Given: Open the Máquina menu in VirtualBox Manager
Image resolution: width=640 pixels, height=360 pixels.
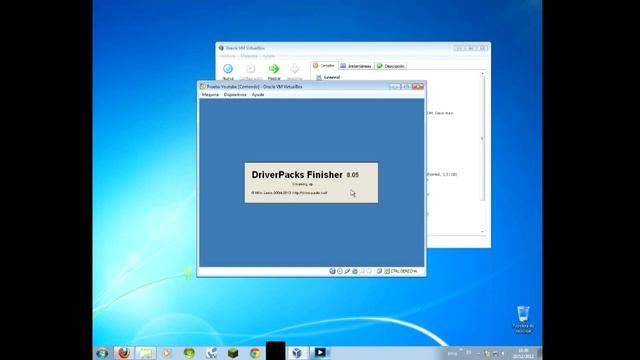Looking at the screenshot, I should 249,56.
